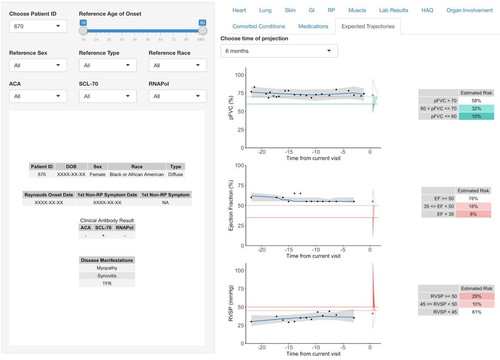Click the upper age of onset slider handle

[x=202, y=31]
